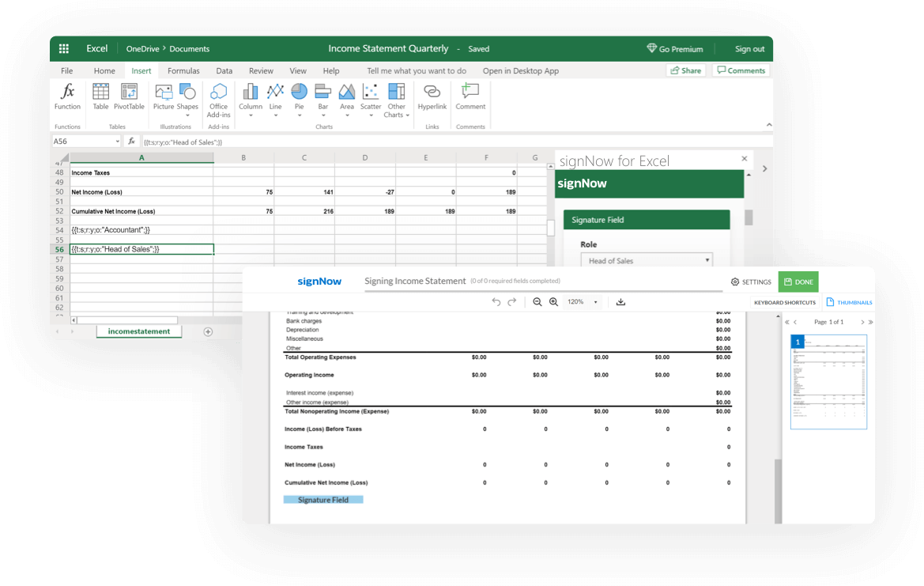Click the Excel sheet vertical scrollbar thumb
Screen dimensions: 924x586
pyautogui.click(x=551, y=228)
